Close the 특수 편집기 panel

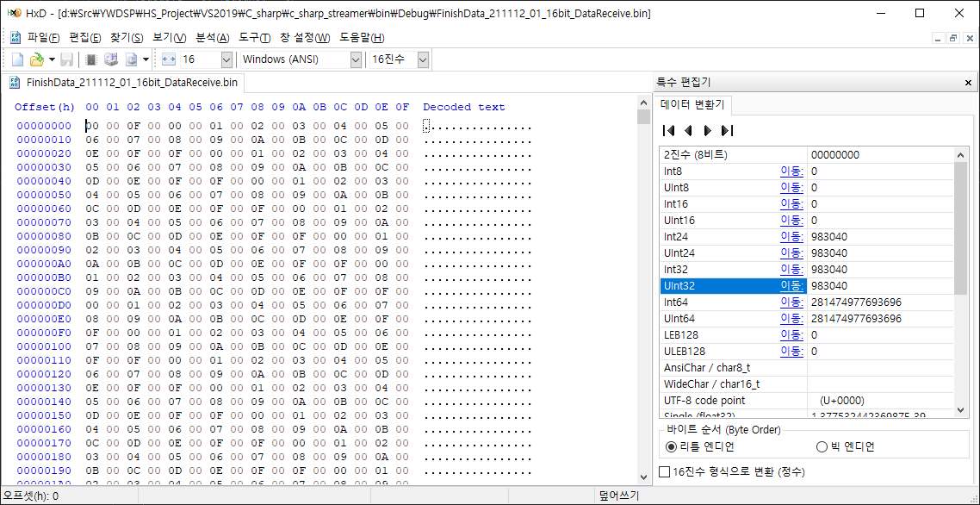coord(968,83)
